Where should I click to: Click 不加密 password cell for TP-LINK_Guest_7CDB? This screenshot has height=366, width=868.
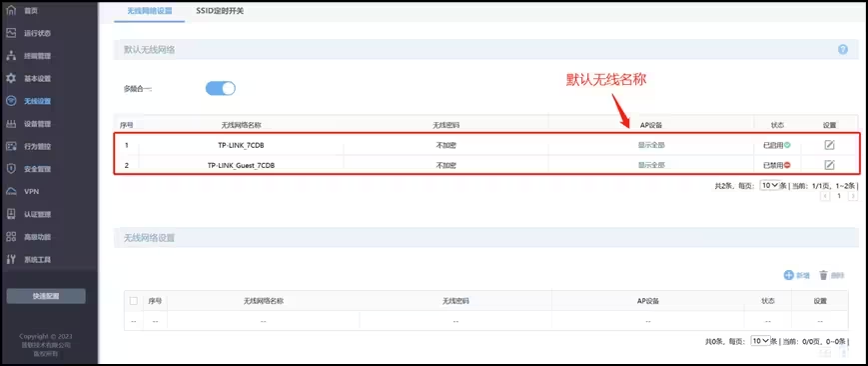pyautogui.click(x=445, y=165)
